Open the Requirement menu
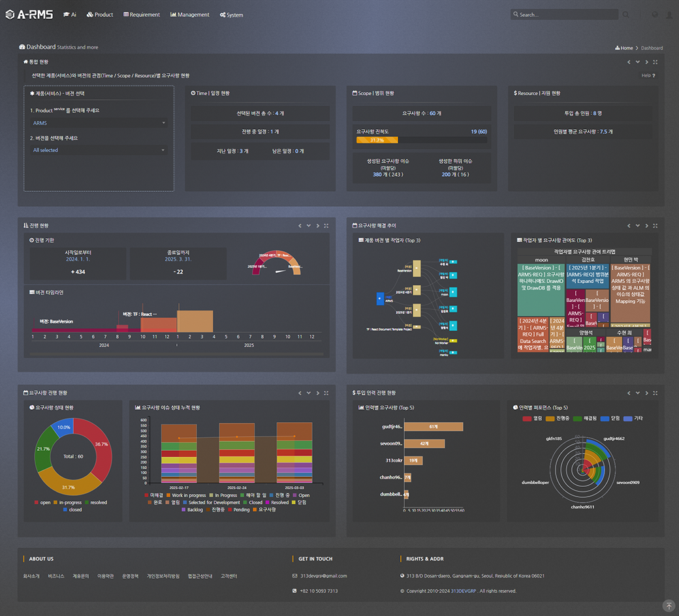679x616 pixels. coord(142,14)
